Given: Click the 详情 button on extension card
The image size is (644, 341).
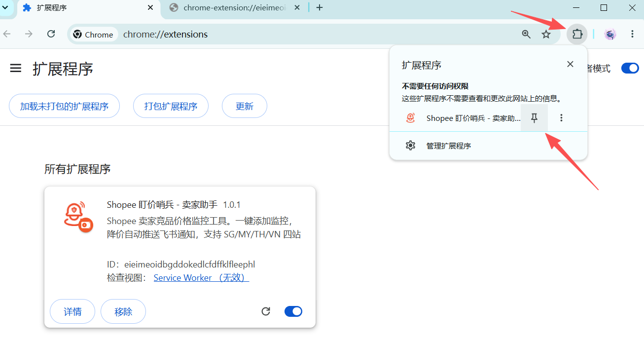Looking at the screenshot, I should click(72, 311).
